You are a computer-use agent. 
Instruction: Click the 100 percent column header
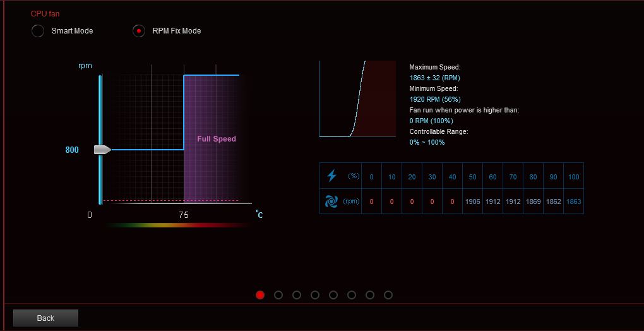point(574,177)
